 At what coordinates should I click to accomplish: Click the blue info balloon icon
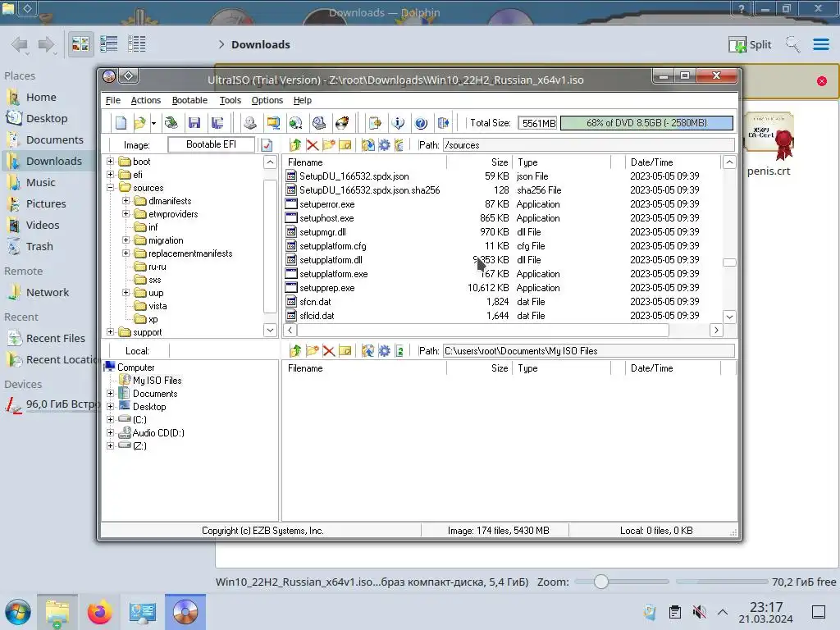tap(398, 123)
